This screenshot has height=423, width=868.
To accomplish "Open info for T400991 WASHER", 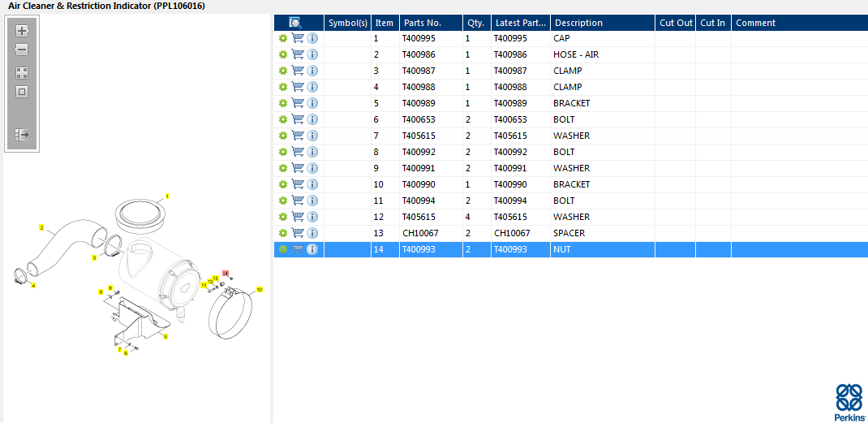I will tap(312, 168).
